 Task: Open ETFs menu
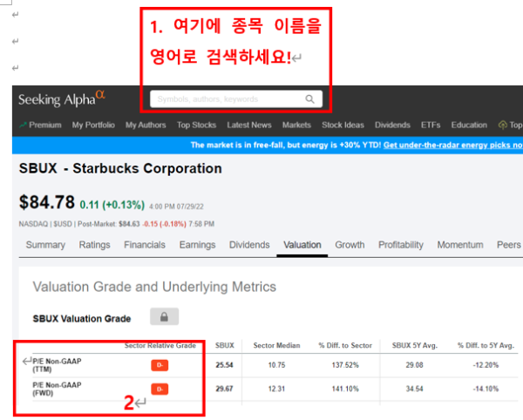point(431,125)
